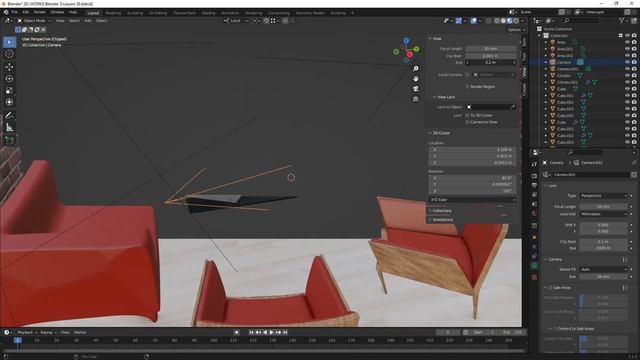Image resolution: width=640 pixels, height=360 pixels.
Task: Open the File menu
Action: pos(15,12)
